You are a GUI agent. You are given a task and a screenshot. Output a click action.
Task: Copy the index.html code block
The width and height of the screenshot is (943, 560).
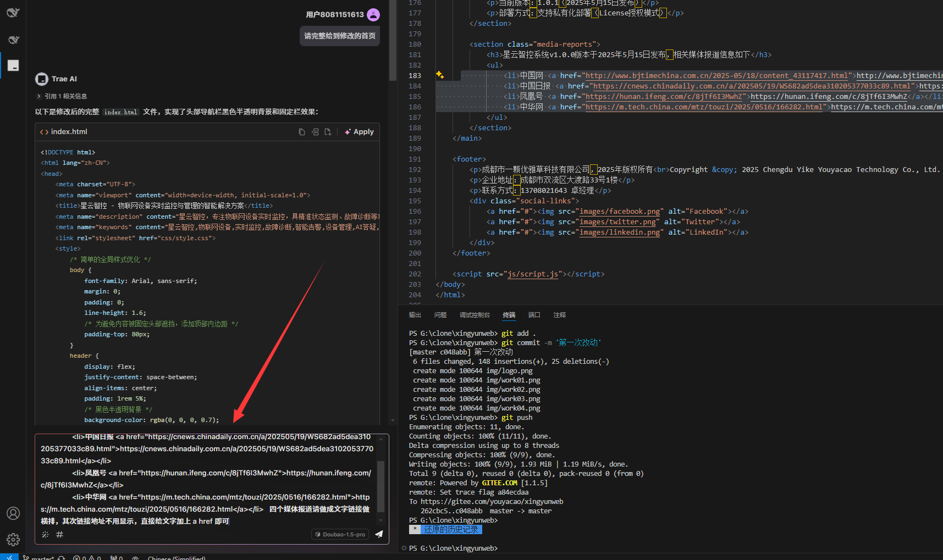pyautogui.click(x=302, y=132)
